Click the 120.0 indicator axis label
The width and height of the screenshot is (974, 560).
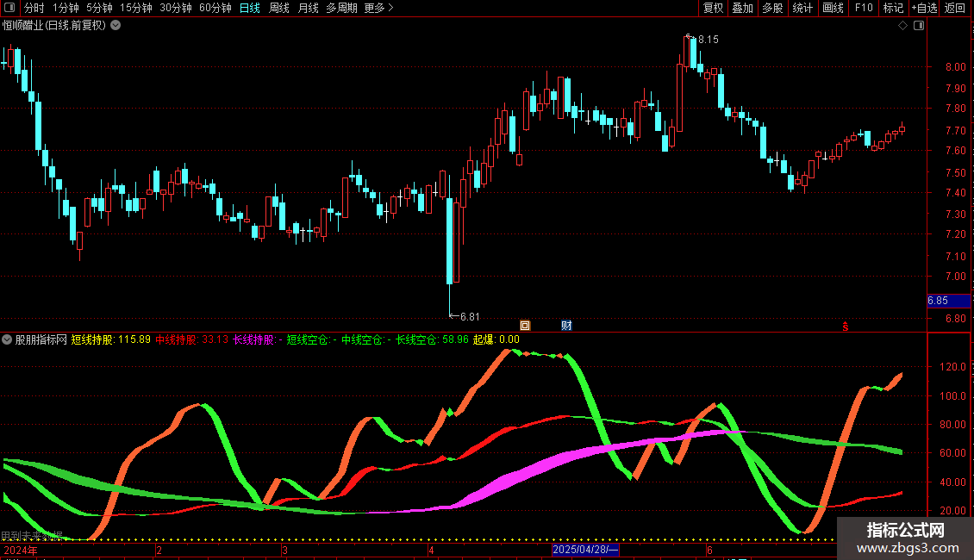(952, 367)
